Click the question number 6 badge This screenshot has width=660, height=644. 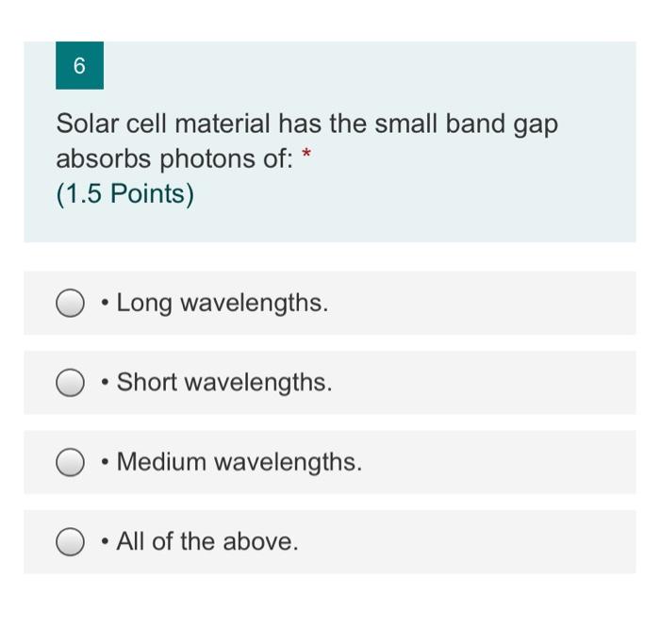tap(79, 65)
